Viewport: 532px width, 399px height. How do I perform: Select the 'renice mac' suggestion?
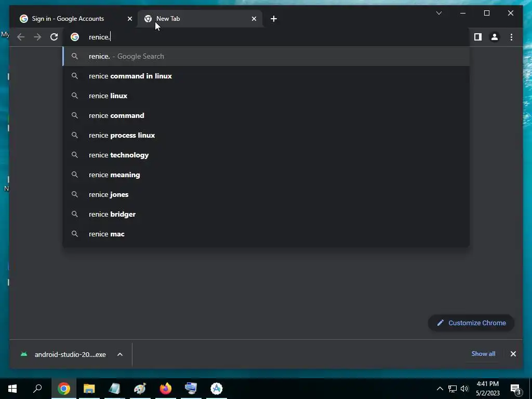point(266,234)
